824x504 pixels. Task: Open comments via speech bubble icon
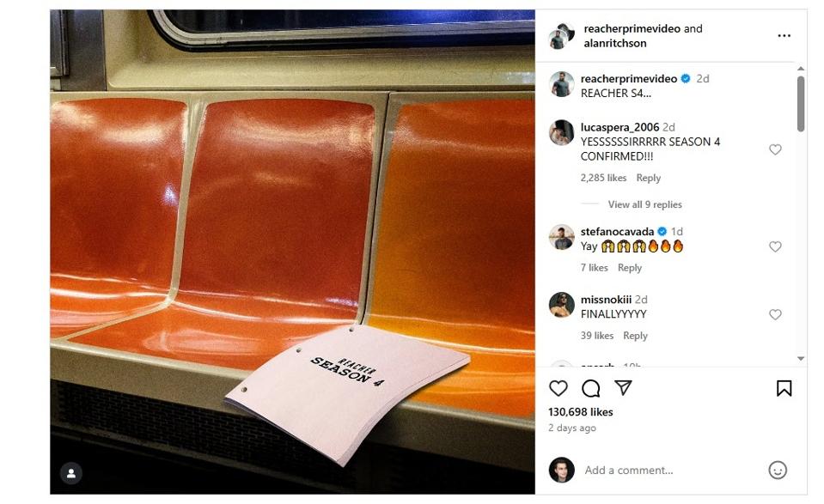(590, 388)
